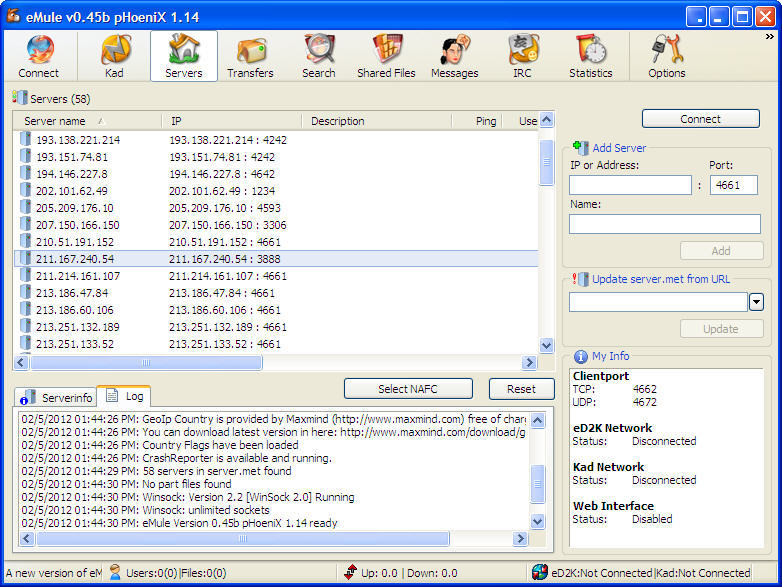Image resolution: width=782 pixels, height=587 pixels.
Task: Focus the server.met URL field
Action: point(658,302)
